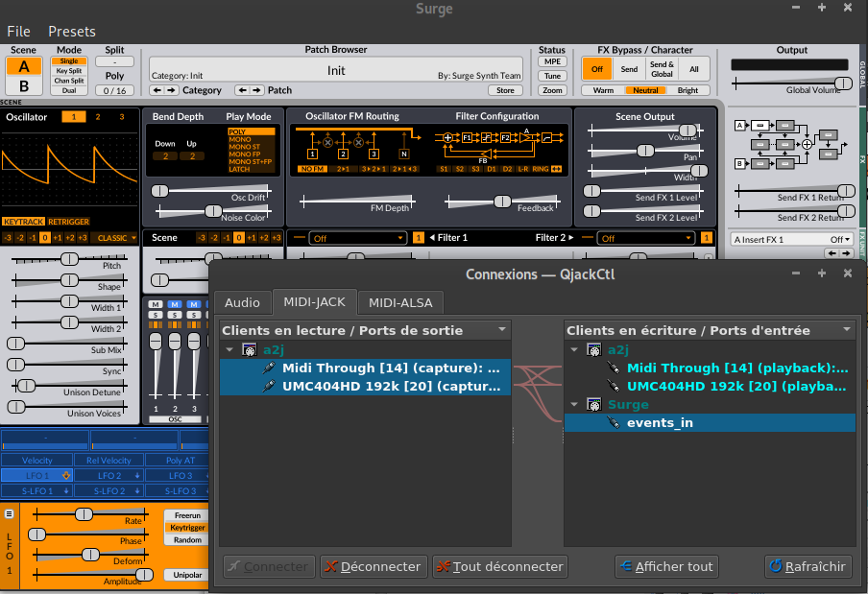
Task: Open the A Insert FX 1 dropdown
Action: coord(790,239)
